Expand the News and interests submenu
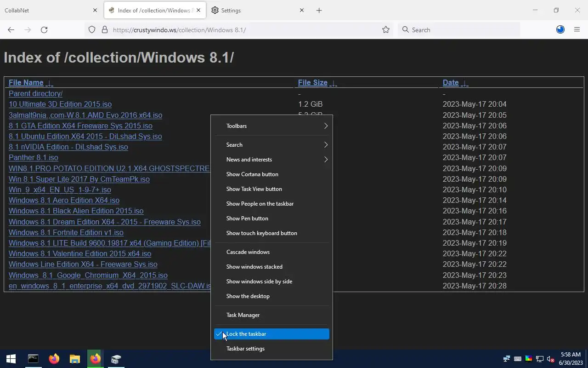This screenshot has width=588, height=368. point(272,160)
